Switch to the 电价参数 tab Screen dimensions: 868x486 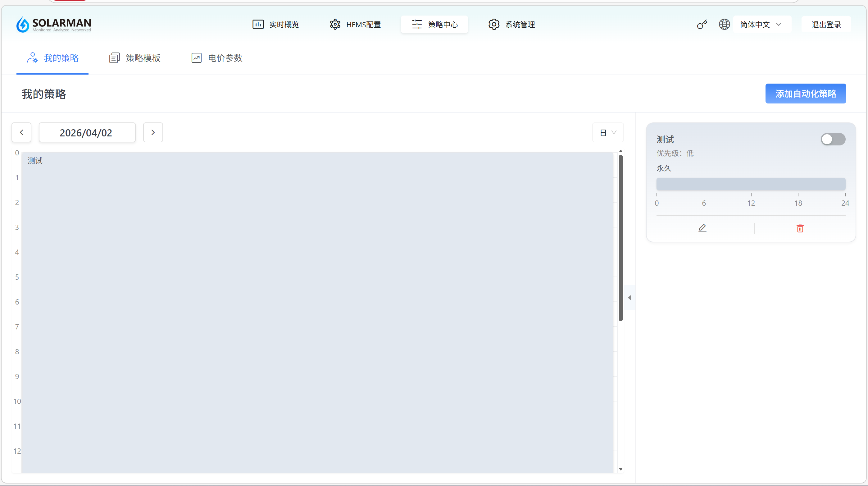pyautogui.click(x=217, y=58)
